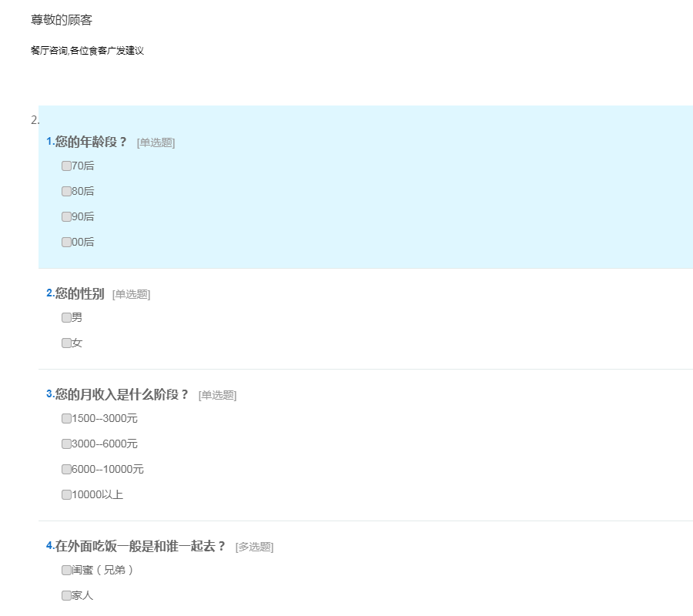Click the 您的性别 question heading
Image resolution: width=693 pixels, height=616 pixels.
coord(79,293)
